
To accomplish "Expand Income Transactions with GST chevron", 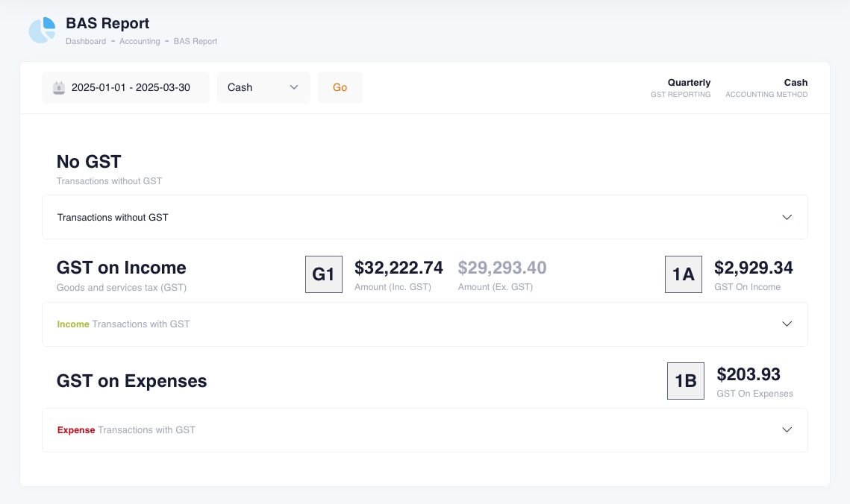I will (x=787, y=324).
